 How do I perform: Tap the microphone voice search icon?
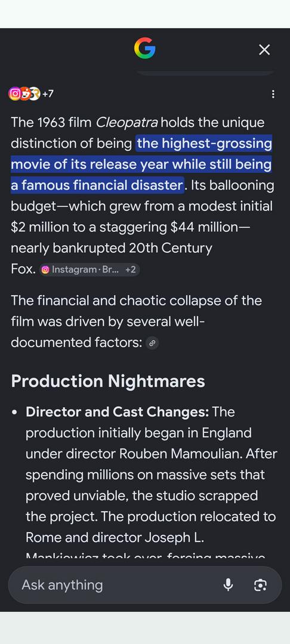coord(228,585)
